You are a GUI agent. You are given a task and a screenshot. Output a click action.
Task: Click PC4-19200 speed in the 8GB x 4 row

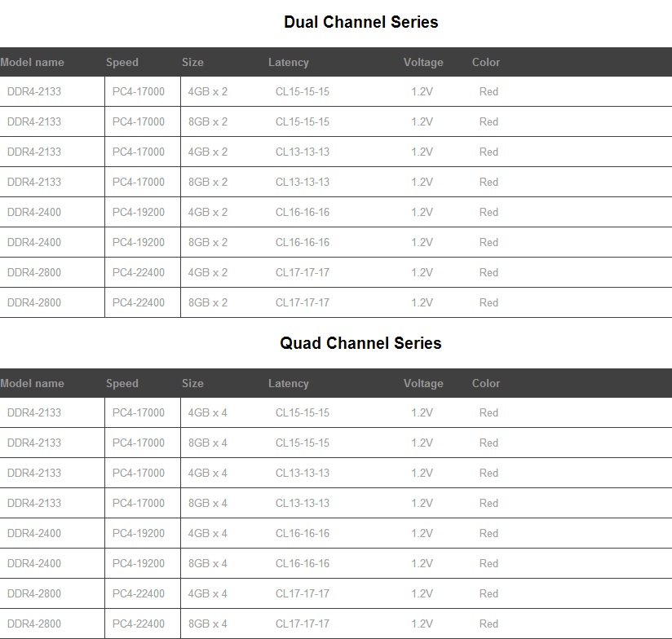point(139,563)
